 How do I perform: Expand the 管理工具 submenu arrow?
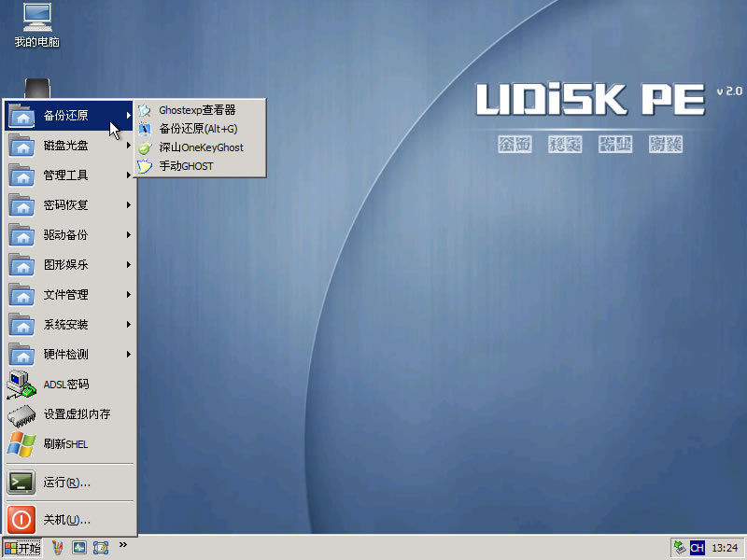(129, 175)
